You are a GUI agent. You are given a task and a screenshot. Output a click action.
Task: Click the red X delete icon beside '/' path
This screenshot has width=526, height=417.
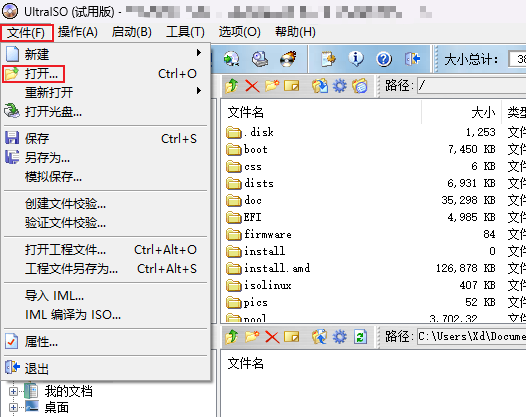point(252,86)
